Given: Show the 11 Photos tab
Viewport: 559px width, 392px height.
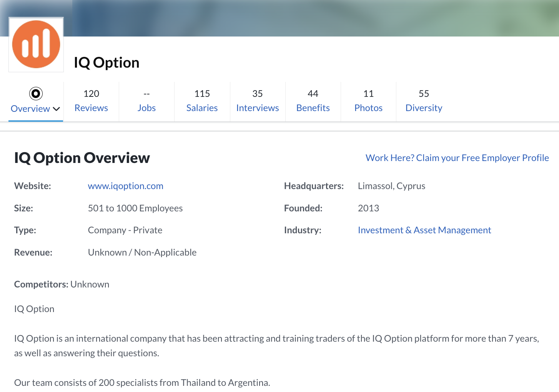Looking at the screenshot, I should tap(368, 101).
